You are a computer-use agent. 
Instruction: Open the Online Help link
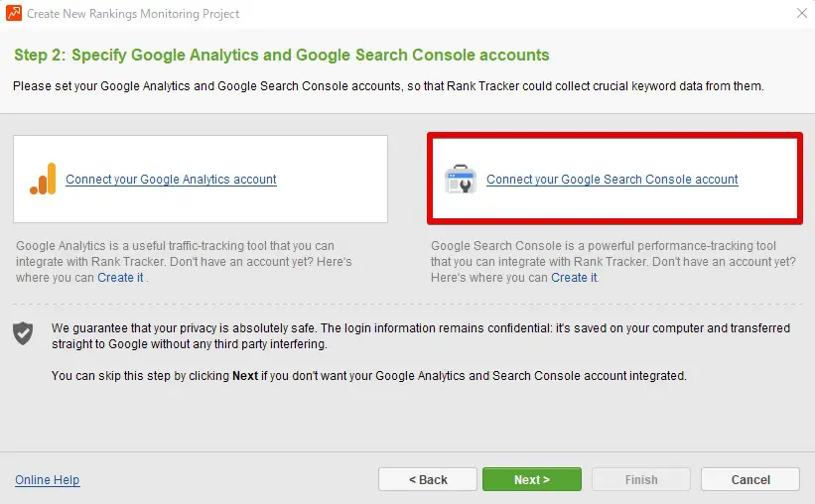(47, 480)
